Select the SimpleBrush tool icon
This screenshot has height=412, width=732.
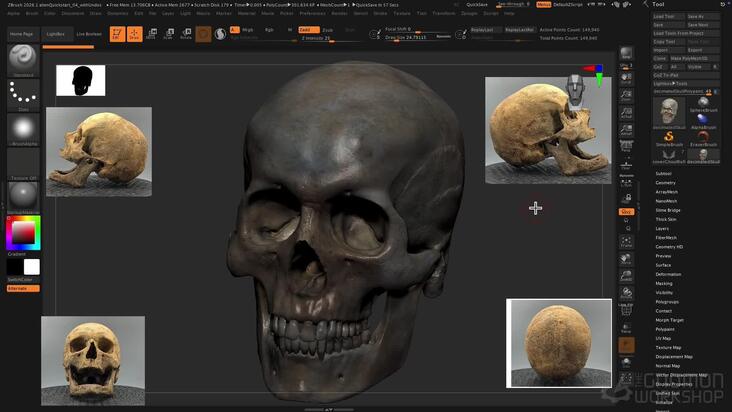point(669,139)
